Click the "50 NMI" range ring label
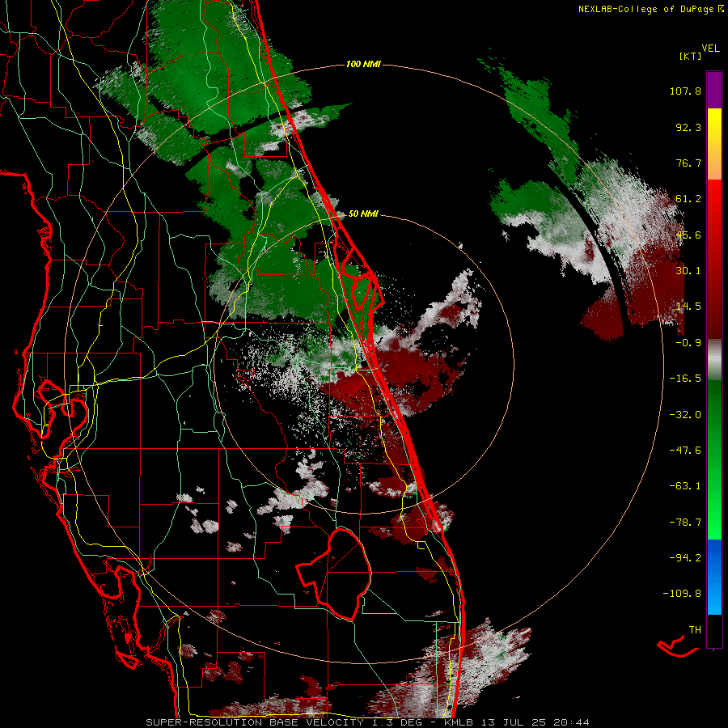Image resolution: width=728 pixels, height=728 pixels. tap(363, 214)
